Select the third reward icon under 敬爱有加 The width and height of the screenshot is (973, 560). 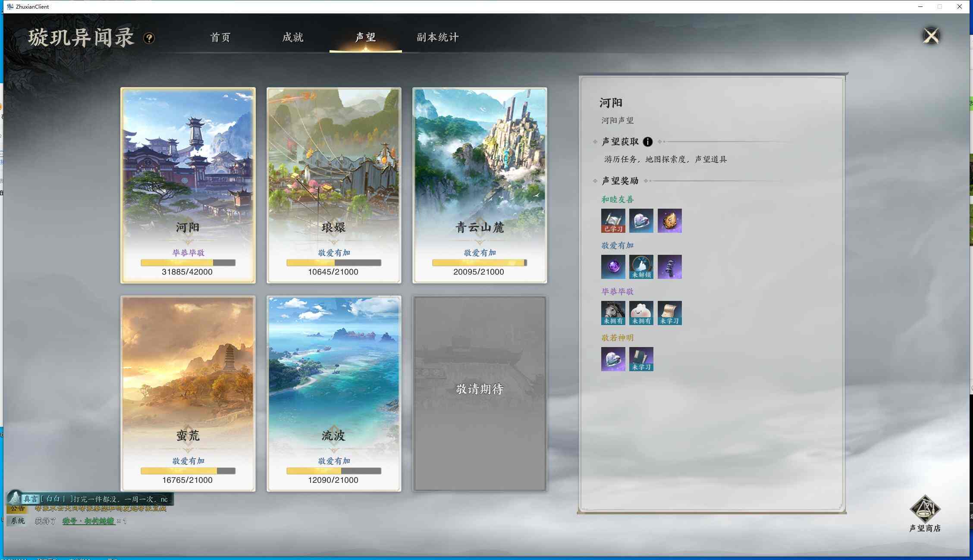click(669, 267)
